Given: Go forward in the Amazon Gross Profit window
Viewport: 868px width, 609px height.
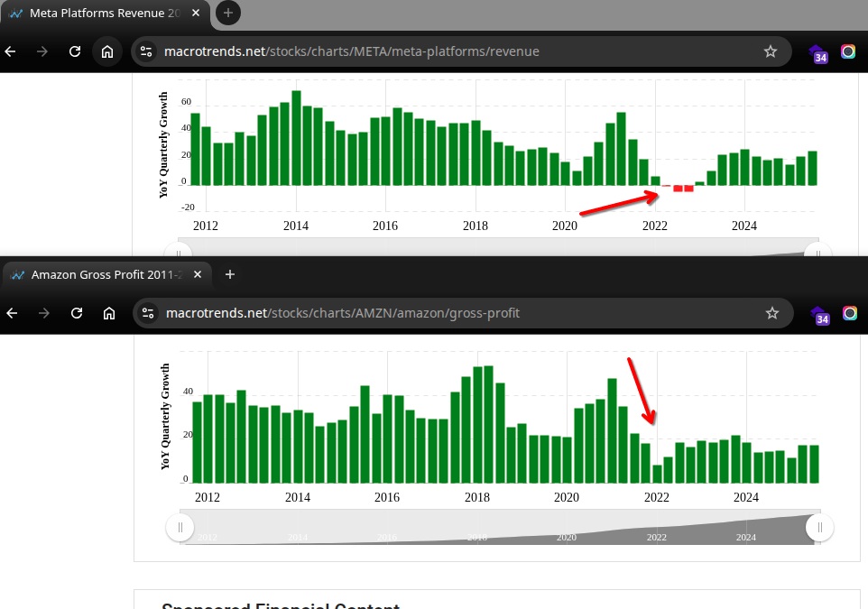Looking at the screenshot, I should [43, 313].
